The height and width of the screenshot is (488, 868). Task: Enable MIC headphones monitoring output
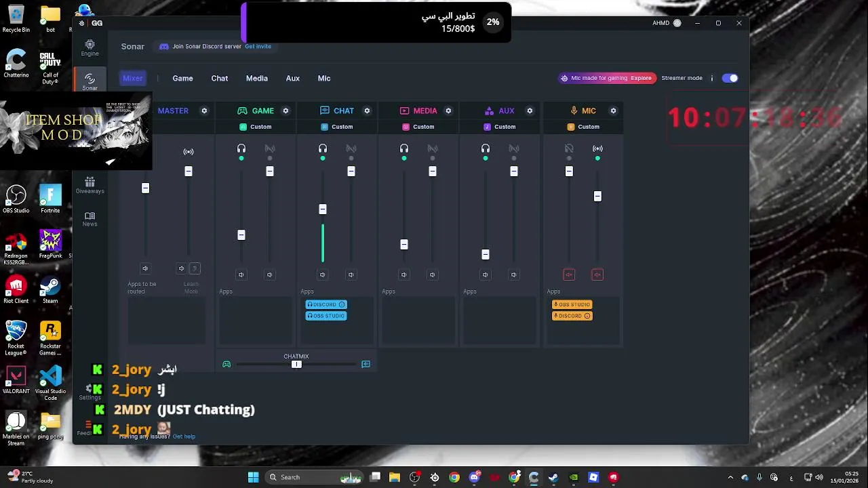click(x=569, y=148)
